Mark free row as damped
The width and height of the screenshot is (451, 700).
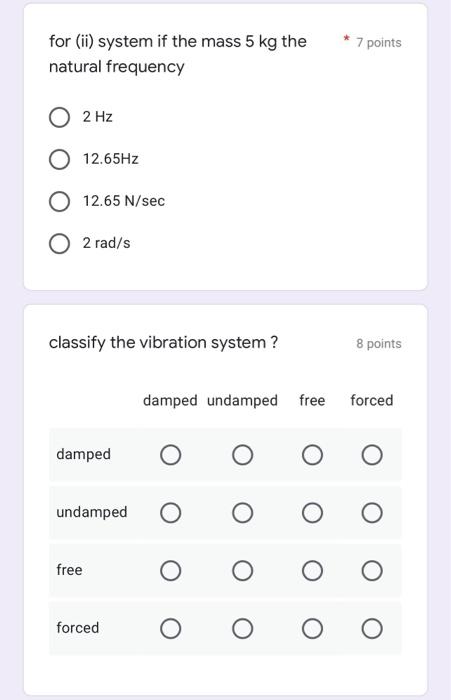[x=171, y=571]
